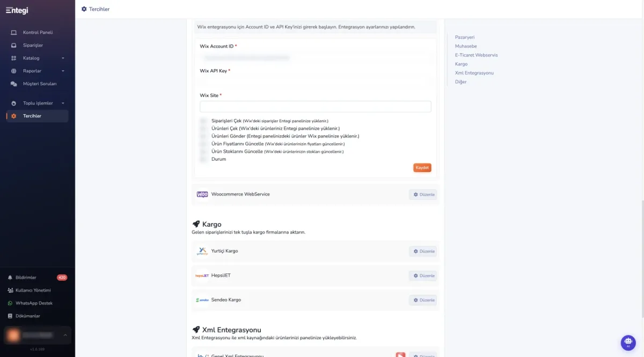
Task: Save Wix settings with Kaydet button
Action: [x=422, y=168]
